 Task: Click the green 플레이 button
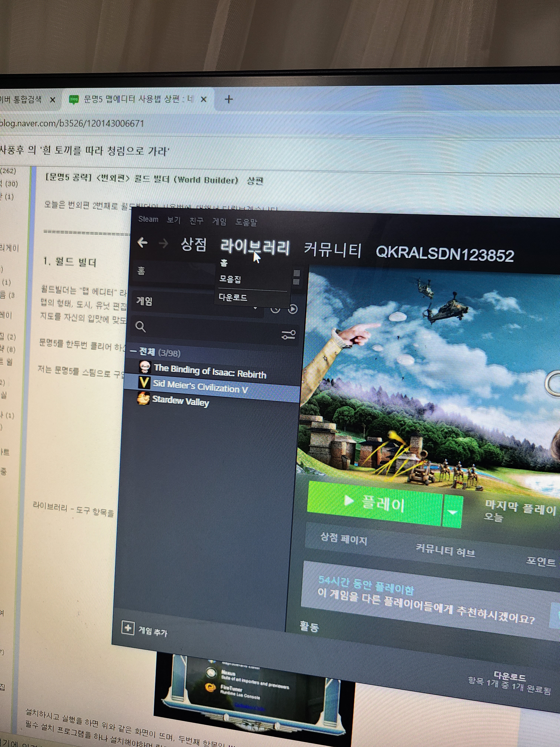click(374, 503)
